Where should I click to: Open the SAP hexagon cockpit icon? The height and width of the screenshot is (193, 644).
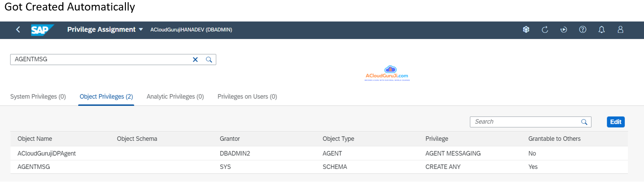coord(526,30)
